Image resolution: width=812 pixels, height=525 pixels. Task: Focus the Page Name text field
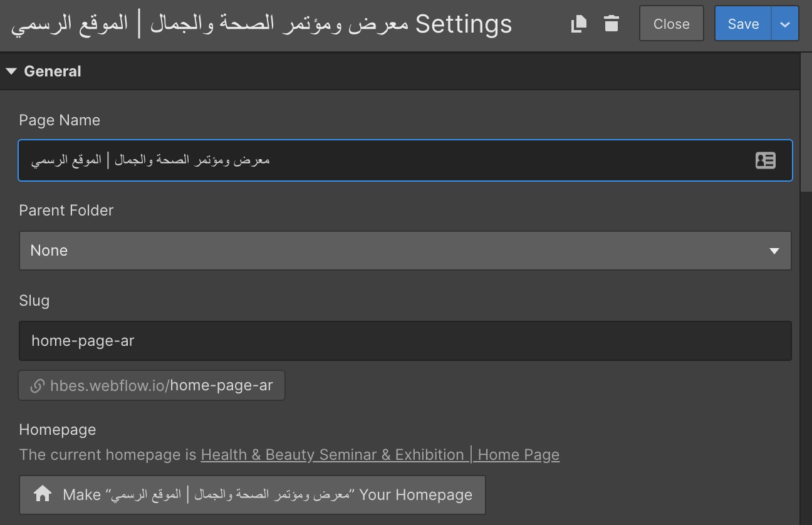pos(376,160)
